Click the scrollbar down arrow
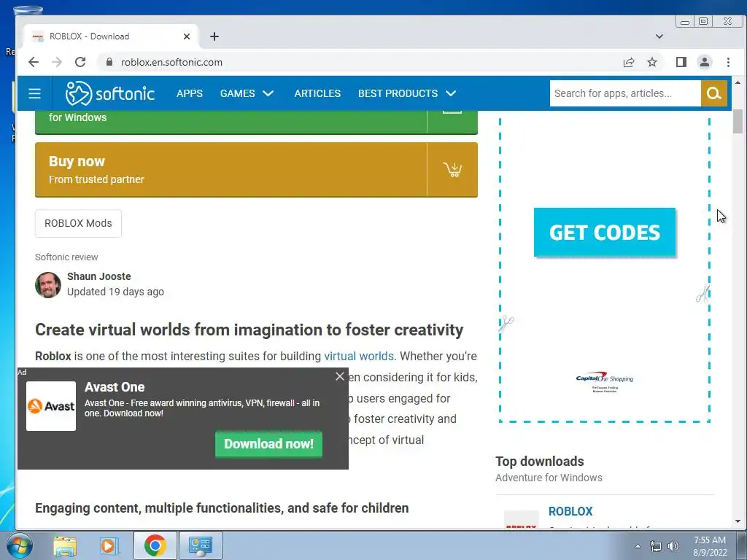Screen dimensions: 747x560 tap(738, 521)
